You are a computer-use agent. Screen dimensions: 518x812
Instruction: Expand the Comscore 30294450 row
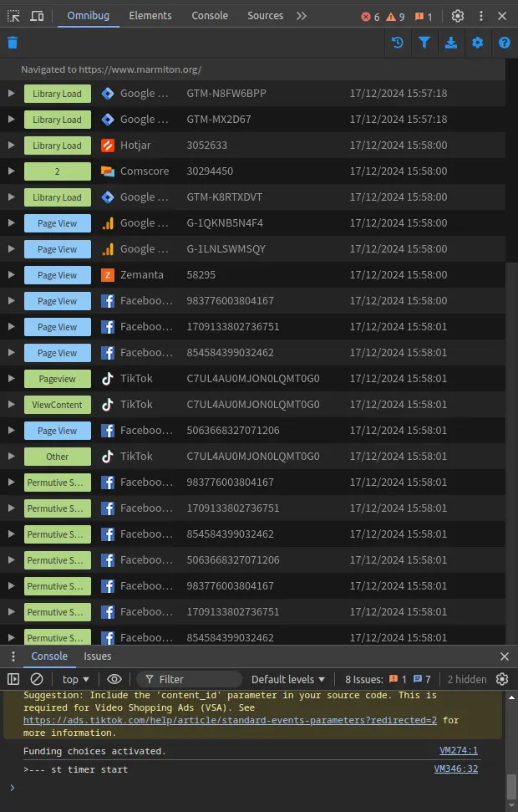11,171
